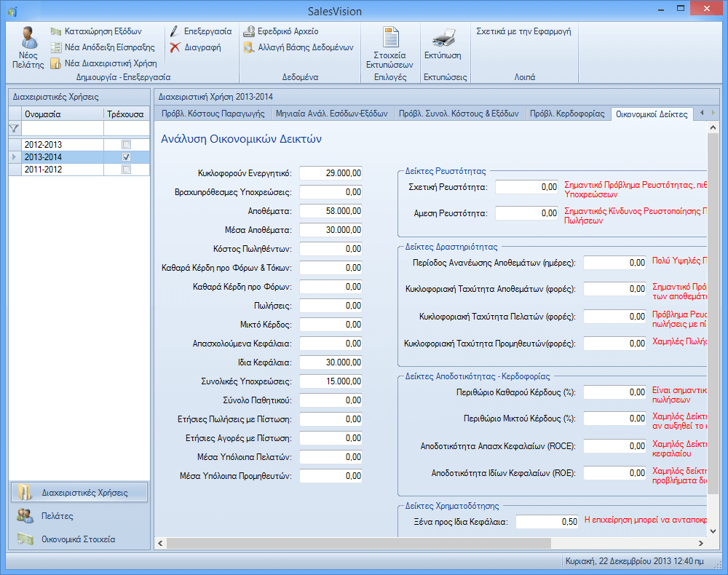Click Νέα Απόδειξη Είσπραξης icon

tap(56, 47)
